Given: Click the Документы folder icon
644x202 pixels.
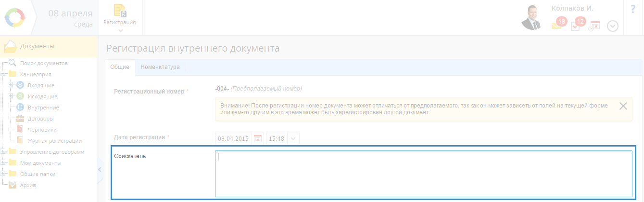Looking at the screenshot, I should pos(11,47).
